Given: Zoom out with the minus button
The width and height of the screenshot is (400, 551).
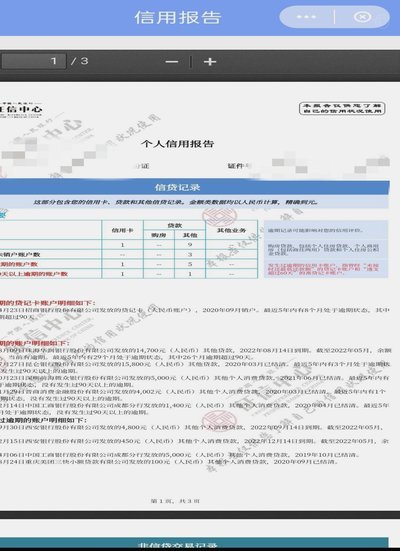Looking at the screenshot, I should point(172,62).
